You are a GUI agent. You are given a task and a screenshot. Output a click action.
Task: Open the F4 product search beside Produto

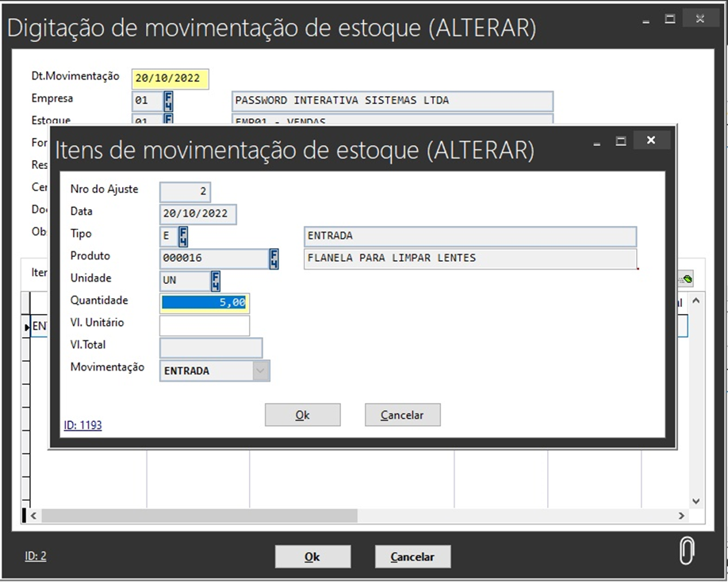pos(274,259)
